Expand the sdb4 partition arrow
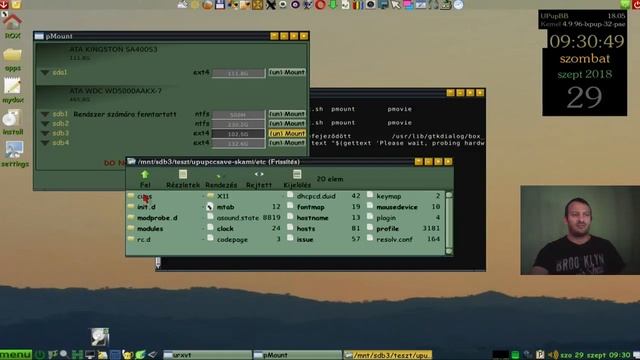 (x=45, y=143)
